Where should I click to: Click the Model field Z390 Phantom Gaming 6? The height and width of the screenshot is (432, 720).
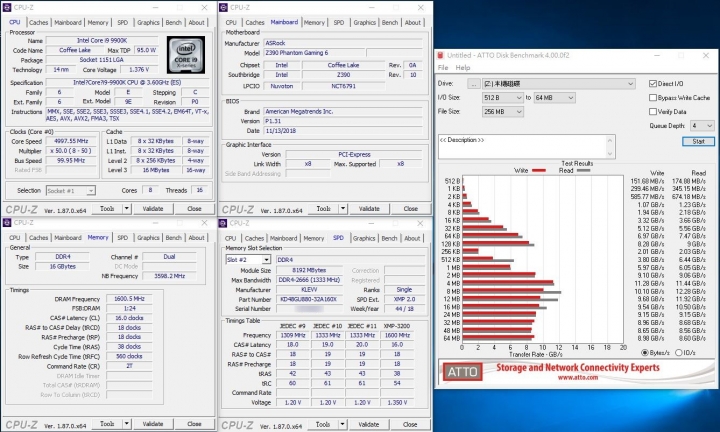(314, 53)
